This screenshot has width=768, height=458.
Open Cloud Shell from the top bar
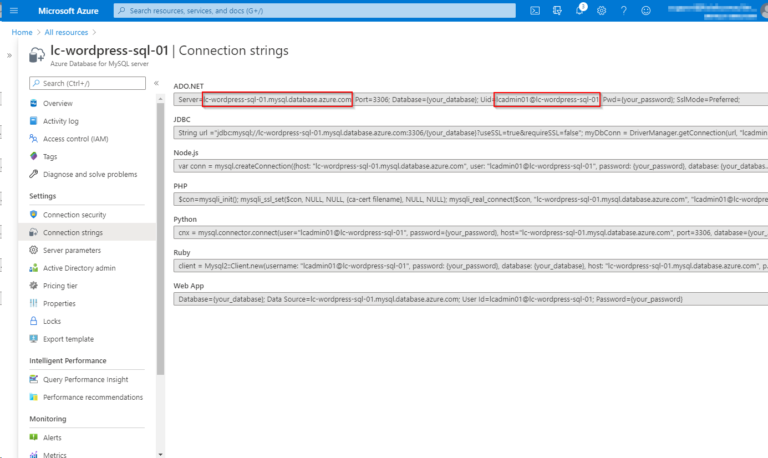point(535,10)
